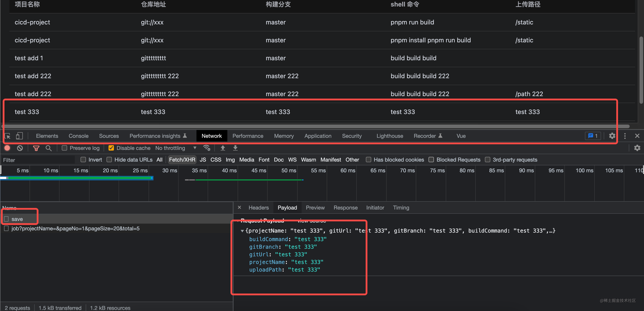Screen dimensions: 644x311
Task: Uncheck the Disable cache checkbox
Action: (x=111, y=148)
